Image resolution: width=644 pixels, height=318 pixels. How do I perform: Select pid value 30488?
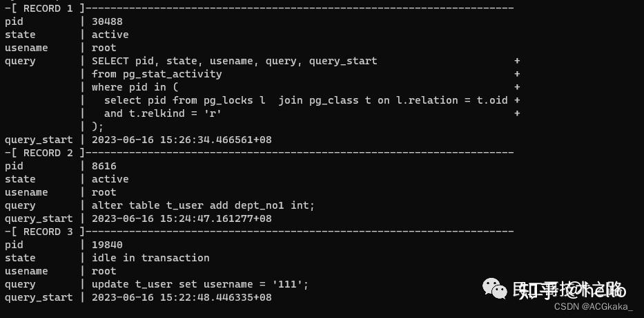point(107,21)
